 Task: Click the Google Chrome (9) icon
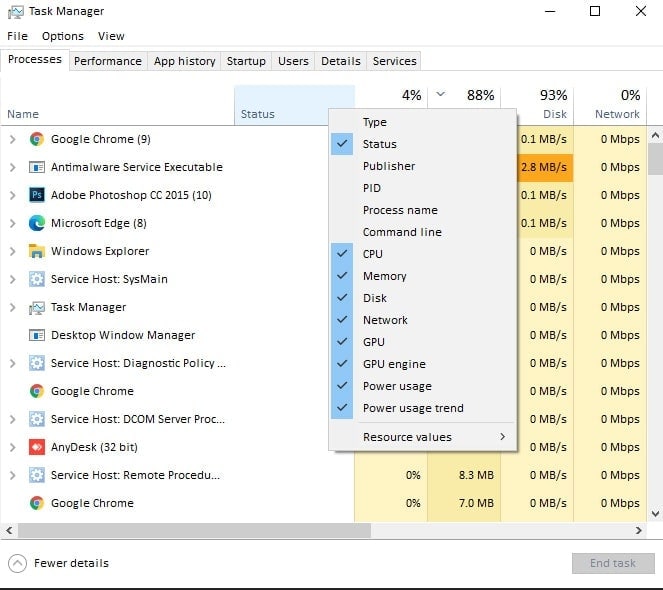(x=37, y=139)
